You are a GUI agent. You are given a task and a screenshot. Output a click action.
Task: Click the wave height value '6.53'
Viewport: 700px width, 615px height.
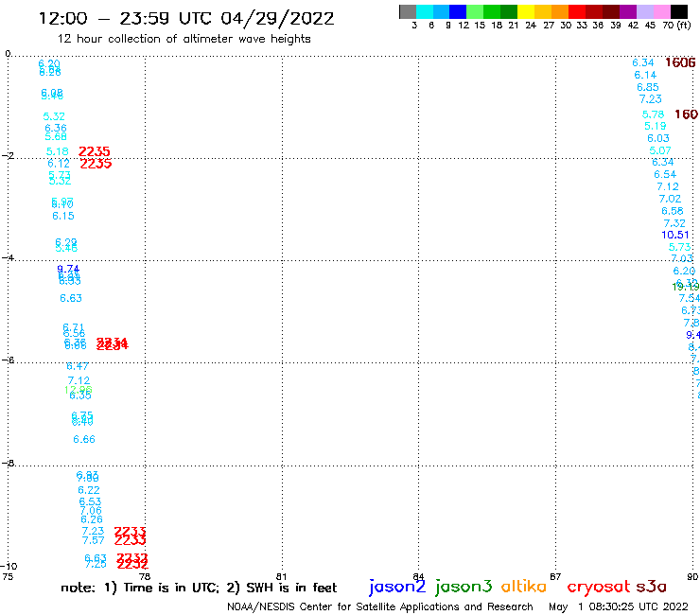(90, 501)
